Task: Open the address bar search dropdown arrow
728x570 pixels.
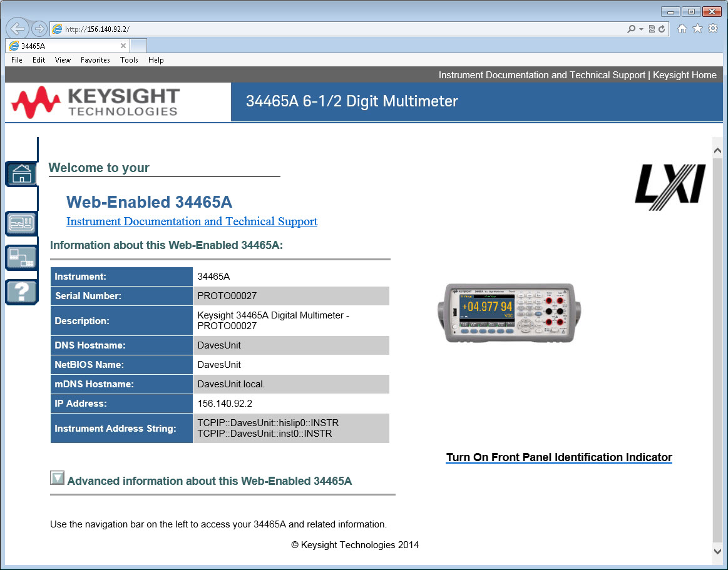Action: click(x=641, y=29)
